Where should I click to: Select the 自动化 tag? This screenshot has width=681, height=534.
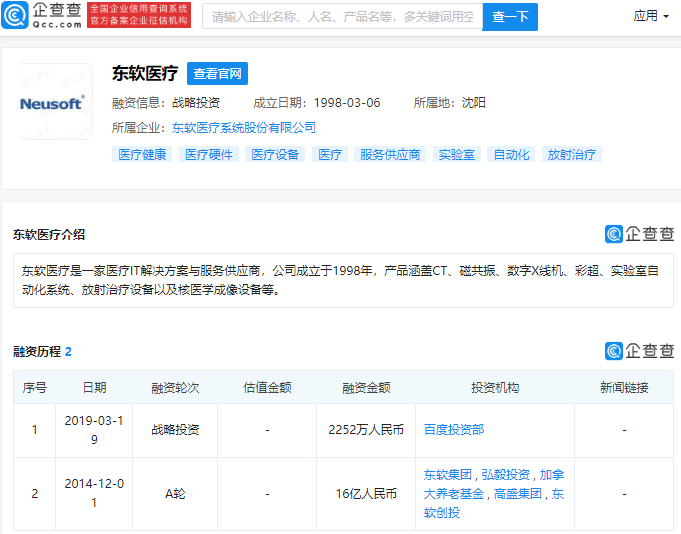(511, 155)
